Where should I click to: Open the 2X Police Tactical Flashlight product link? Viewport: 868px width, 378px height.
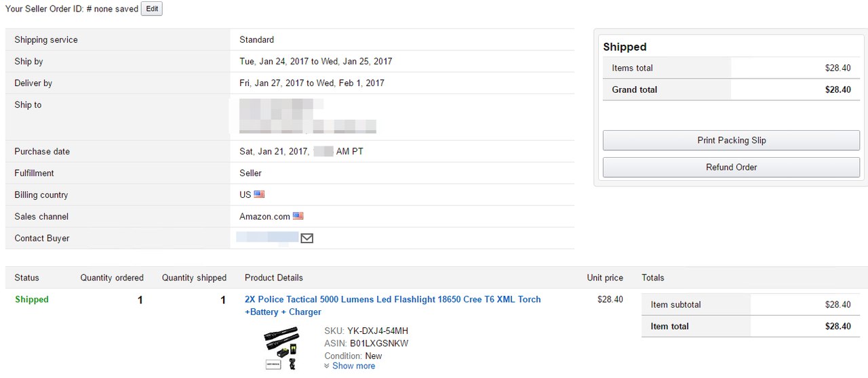pyautogui.click(x=393, y=306)
